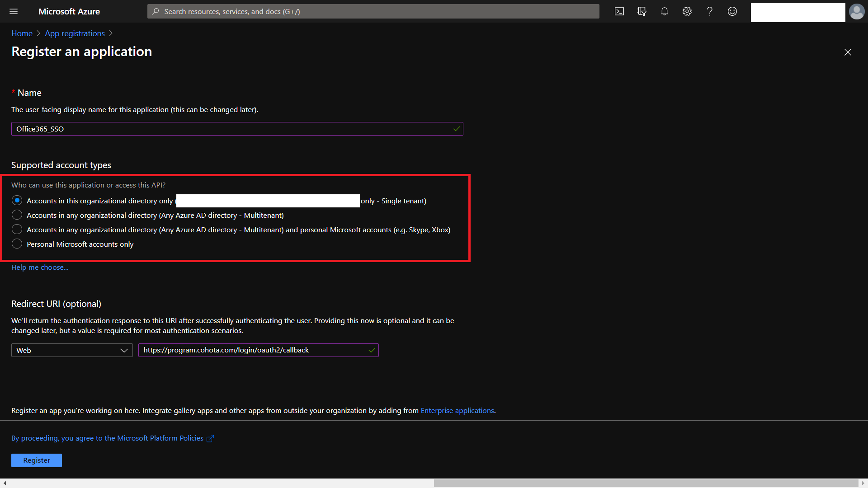Close the Register an application blade
Viewport: 868px width, 488px height.
[848, 52]
